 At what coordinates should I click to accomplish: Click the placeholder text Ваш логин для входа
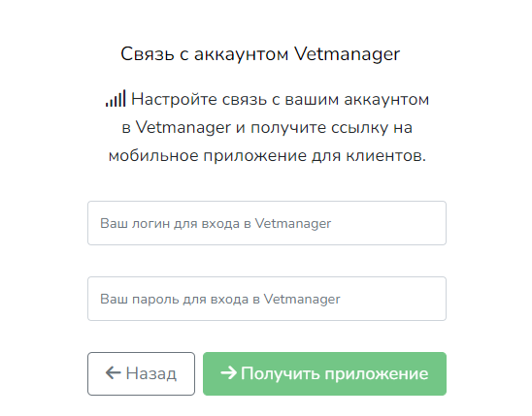click(170, 224)
